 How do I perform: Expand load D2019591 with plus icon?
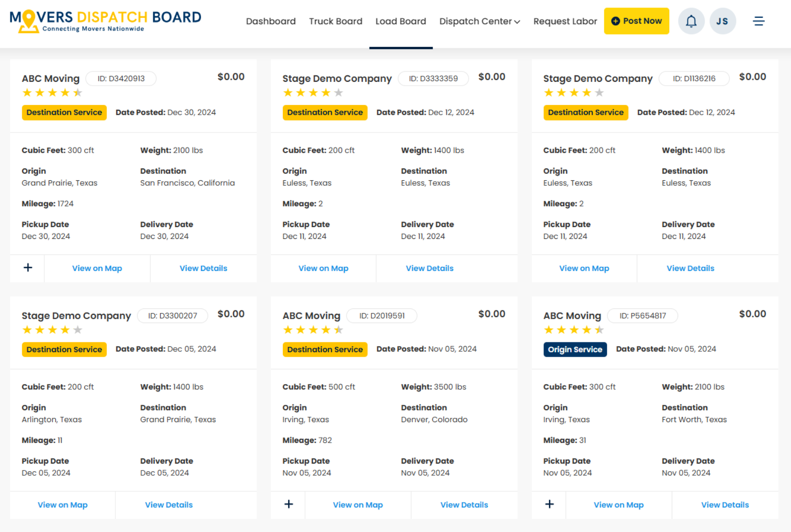pos(289,504)
